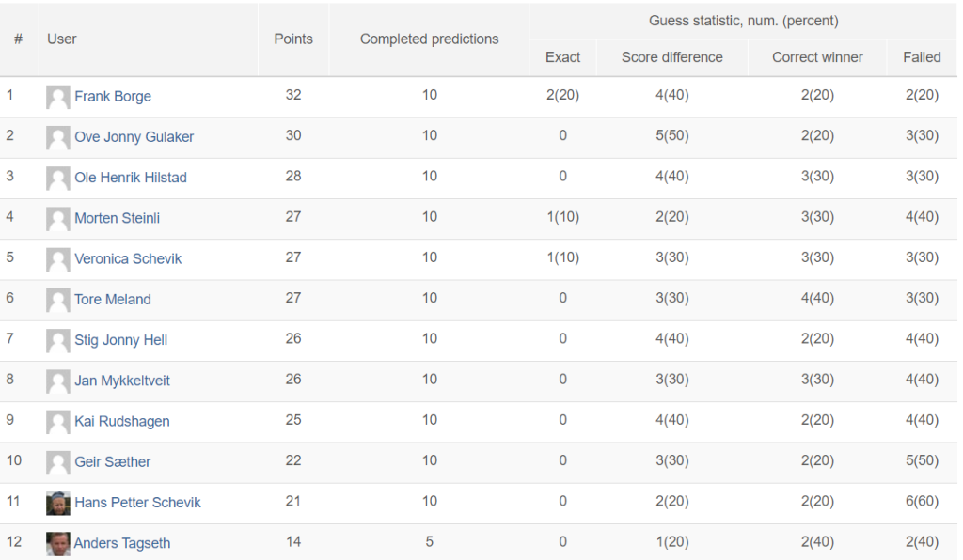Click Morten Steinli's avatar placeholder
The height and width of the screenshot is (560, 963).
click(x=57, y=219)
